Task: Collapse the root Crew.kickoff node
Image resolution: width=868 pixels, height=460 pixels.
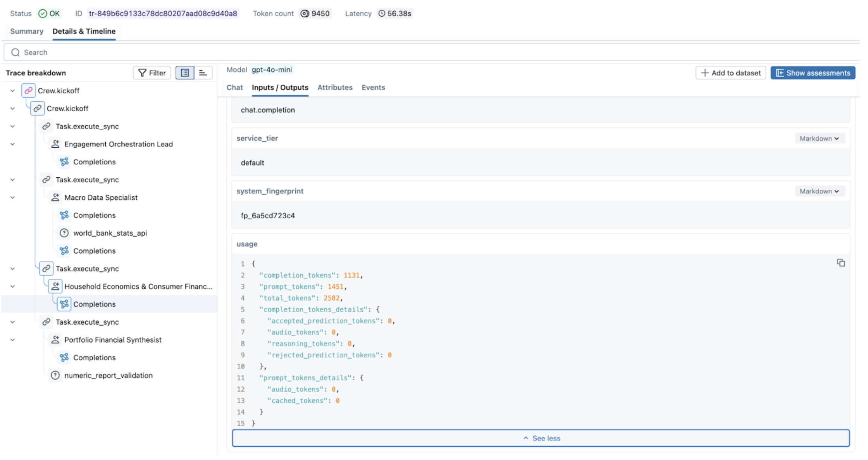Action: click(12, 91)
